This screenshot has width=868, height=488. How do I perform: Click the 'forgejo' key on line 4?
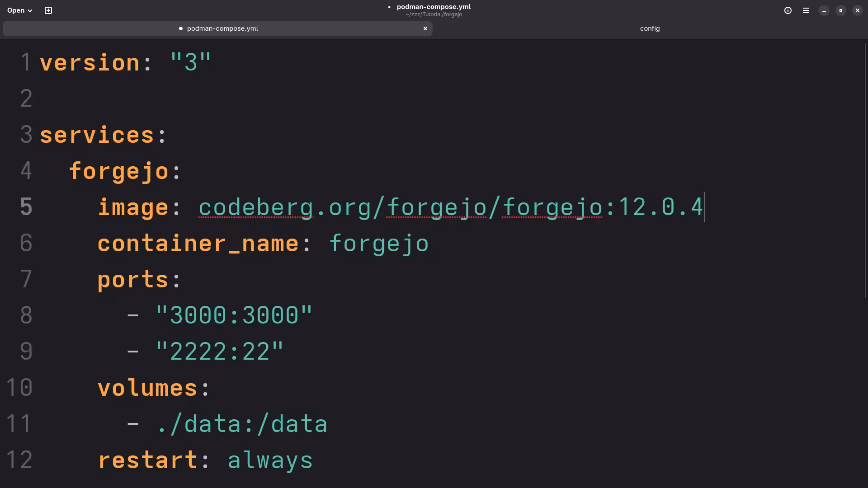[x=119, y=172]
